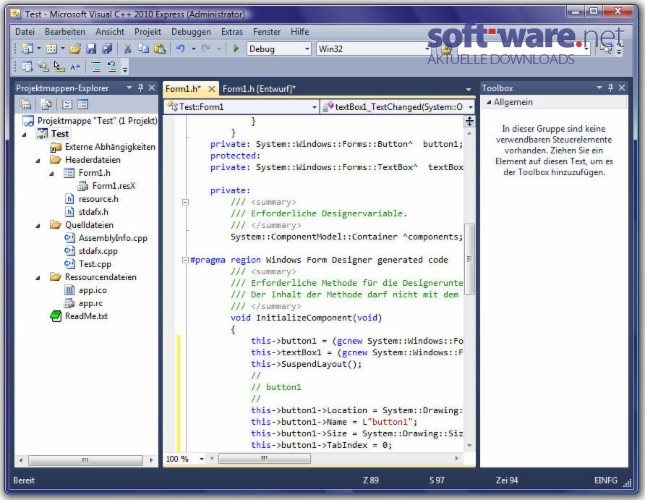Open the Debuggen menu
The height and width of the screenshot is (500, 645).
click(x=191, y=32)
